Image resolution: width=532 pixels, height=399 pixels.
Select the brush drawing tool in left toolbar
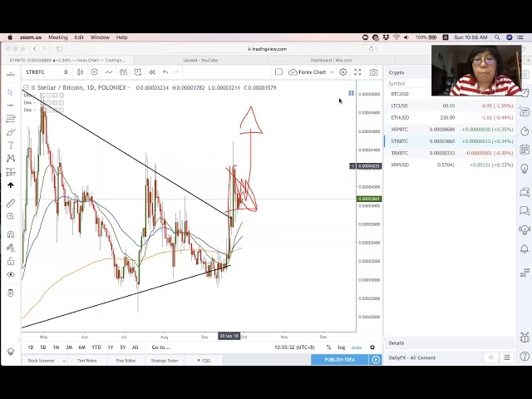(11, 132)
